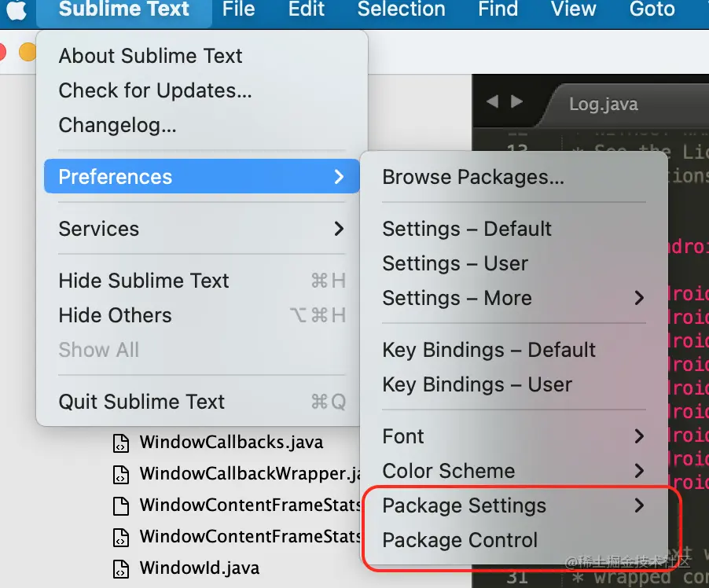Viewport: 709px width, 588px height.
Task: Click the tab back navigation arrow
Action: [493, 101]
